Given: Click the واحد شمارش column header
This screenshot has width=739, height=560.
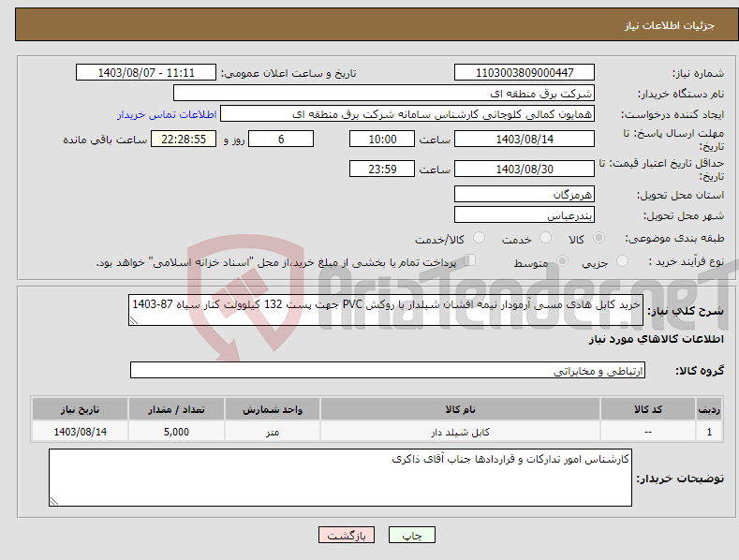Looking at the screenshot, I should (x=273, y=409).
